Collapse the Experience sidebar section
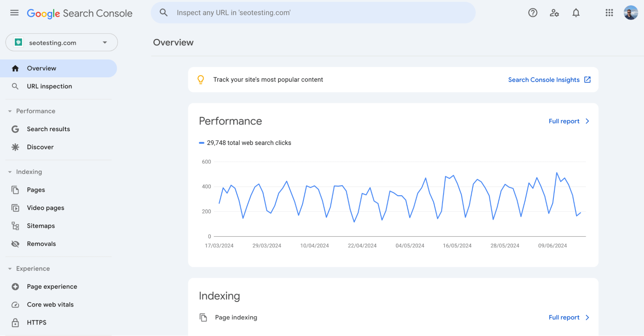Viewport: 644px width, 336px height. [10, 269]
